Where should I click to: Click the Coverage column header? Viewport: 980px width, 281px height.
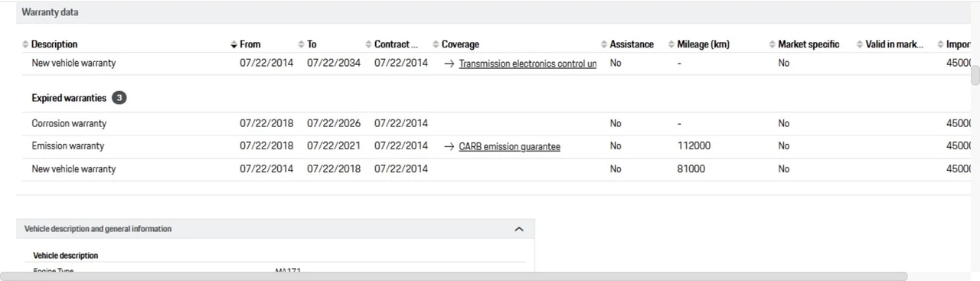pos(460,44)
